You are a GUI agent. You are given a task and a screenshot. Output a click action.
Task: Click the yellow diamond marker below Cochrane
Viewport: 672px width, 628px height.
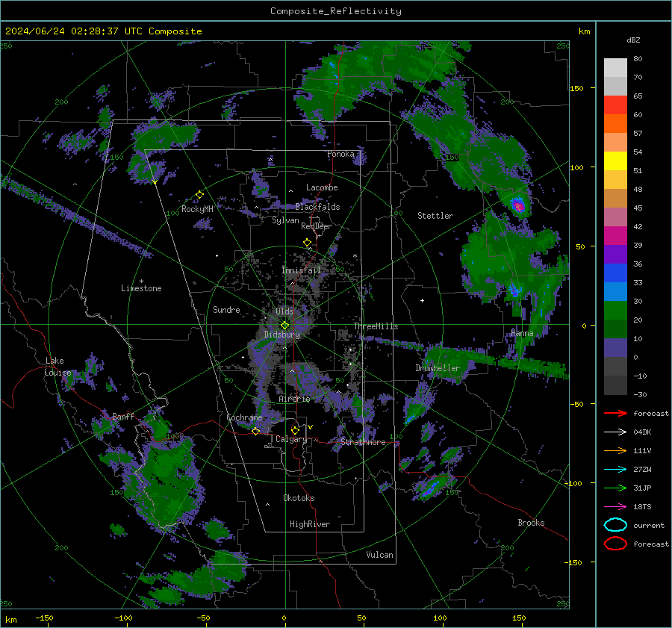(255, 431)
